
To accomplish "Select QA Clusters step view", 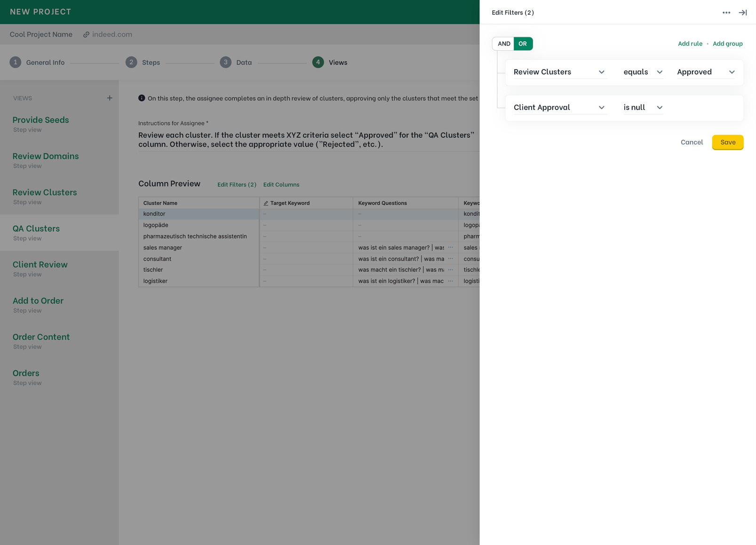I will (59, 233).
